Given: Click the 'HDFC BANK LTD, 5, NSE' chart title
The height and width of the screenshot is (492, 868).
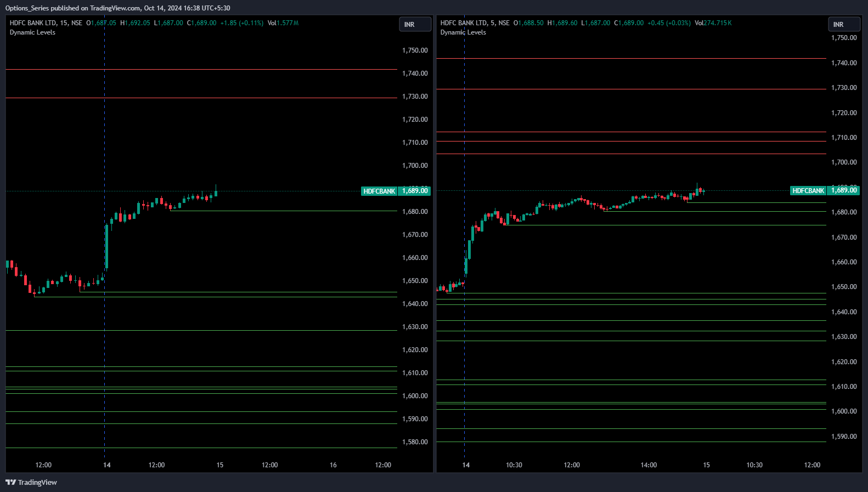Looking at the screenshot, I should pyautogui.click(x=475, y=23).
